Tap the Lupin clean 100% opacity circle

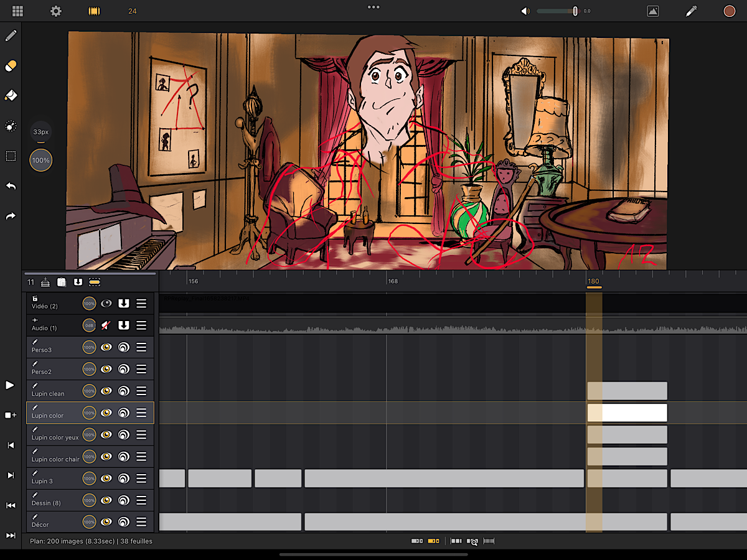pos(90,391)
